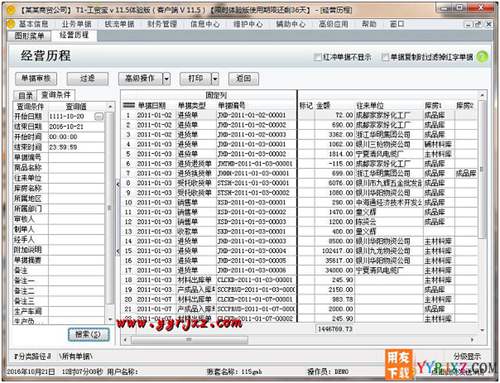Open the start date picker ellipsis button

point(99,116)
